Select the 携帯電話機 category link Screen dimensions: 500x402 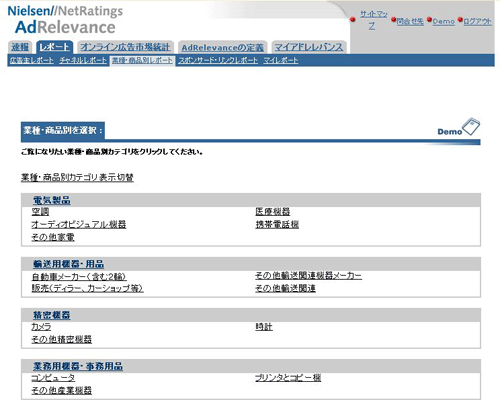click(x=277, y=224)
